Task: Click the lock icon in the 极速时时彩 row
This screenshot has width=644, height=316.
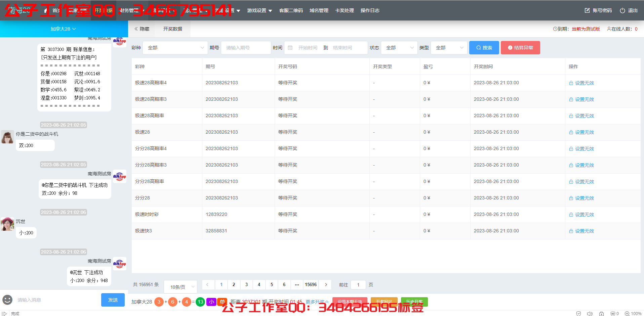Action: tap(571, 215)
